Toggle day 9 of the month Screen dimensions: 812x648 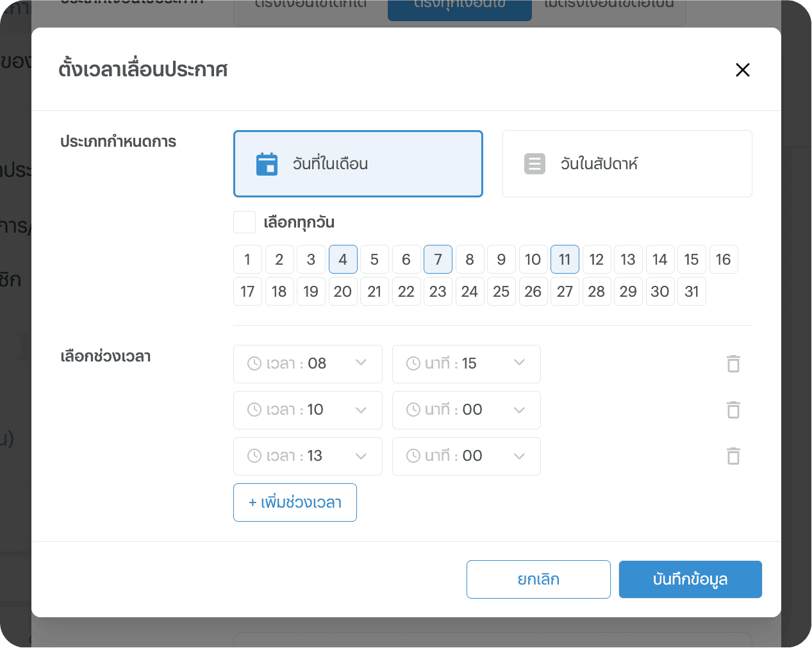pos(502,260)
